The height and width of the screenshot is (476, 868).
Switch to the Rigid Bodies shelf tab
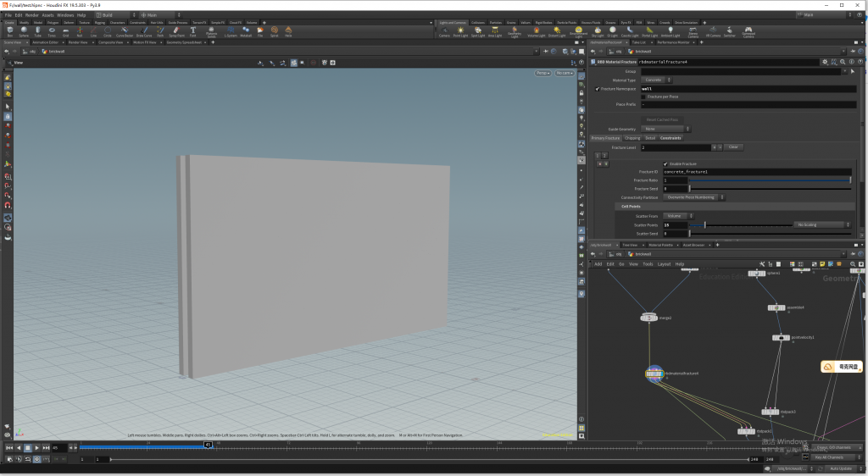543,23
